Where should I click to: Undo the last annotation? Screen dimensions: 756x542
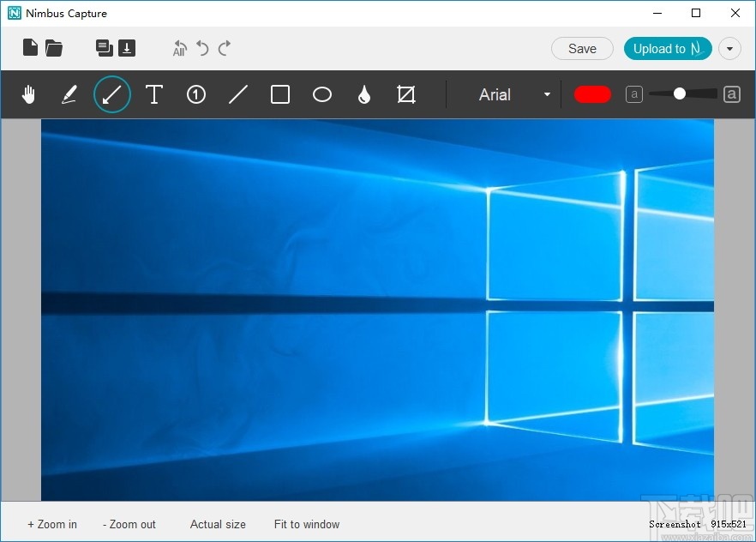[x=202, y=48]
